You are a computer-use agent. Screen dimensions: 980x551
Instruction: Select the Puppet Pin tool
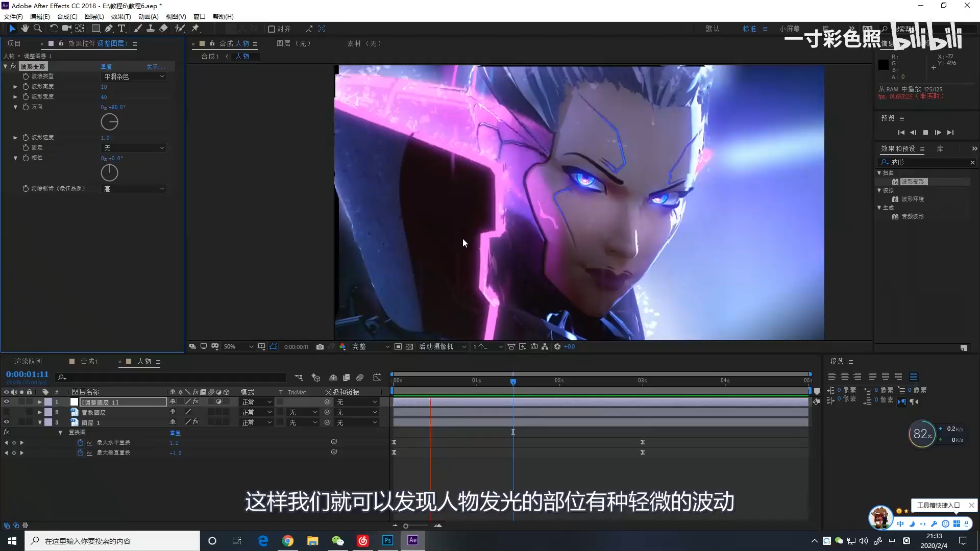click(195, 29)
